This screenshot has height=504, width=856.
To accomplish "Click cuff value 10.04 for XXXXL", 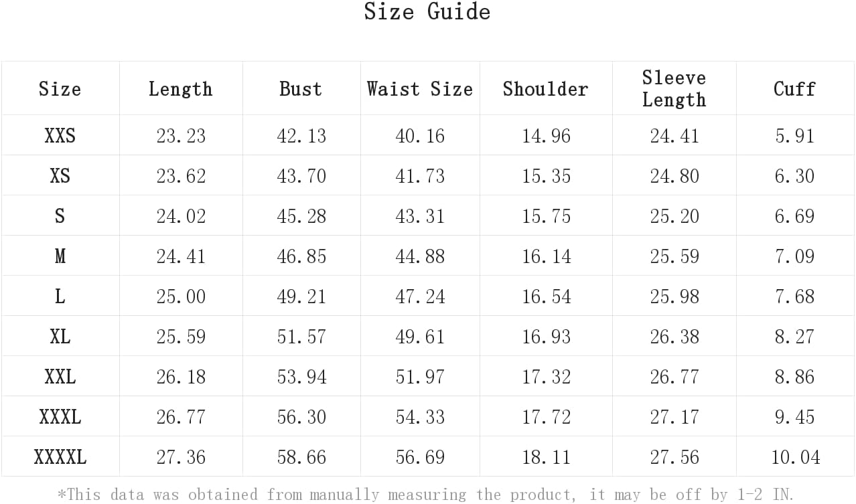I will click(795, 457).
